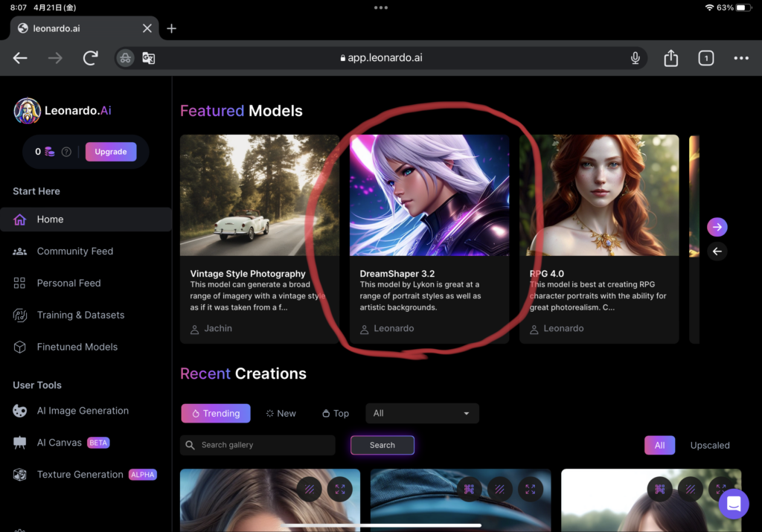
Task: Open the browser share icon
Action: point(670,58)
